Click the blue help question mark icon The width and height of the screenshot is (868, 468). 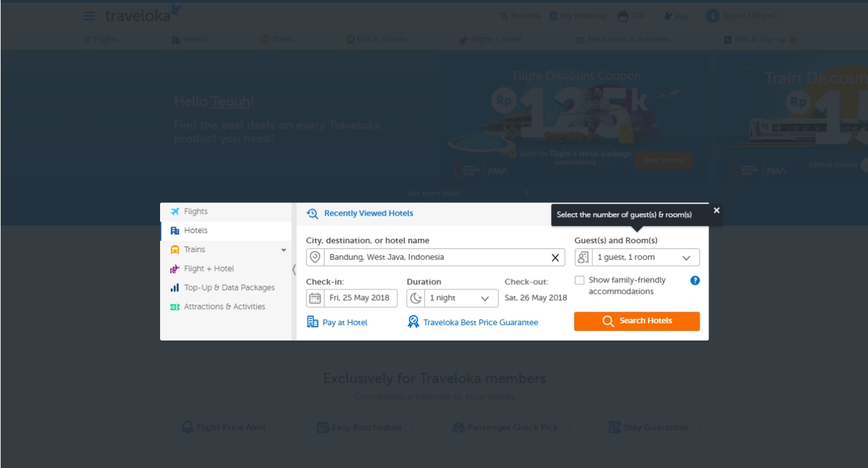click(695, 280)
